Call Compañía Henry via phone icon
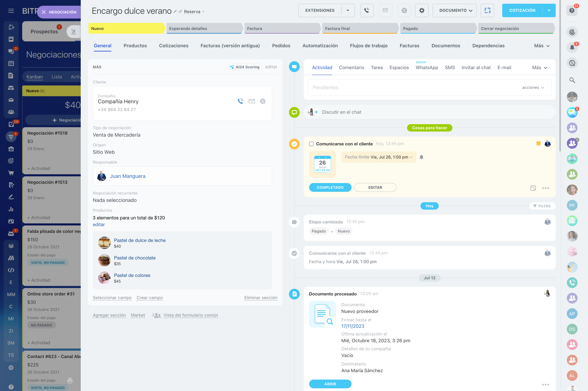 click(240, 101)
